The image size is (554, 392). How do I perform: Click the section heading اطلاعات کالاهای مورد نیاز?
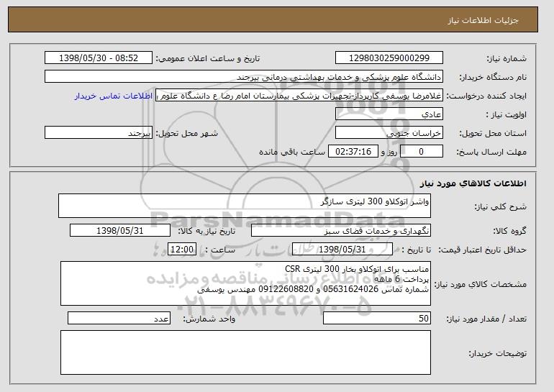click(x=473, y=183)
